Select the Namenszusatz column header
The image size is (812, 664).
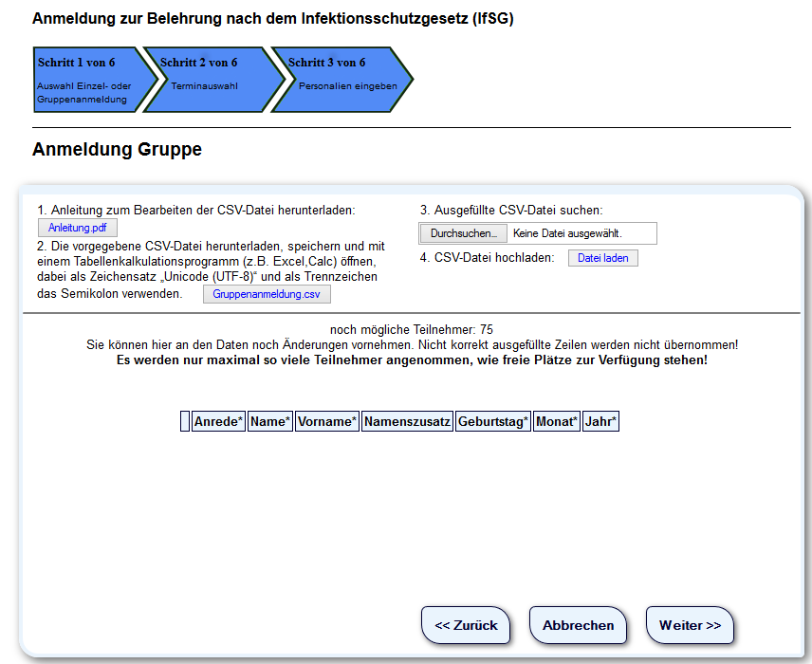click(x=407, y=422)
